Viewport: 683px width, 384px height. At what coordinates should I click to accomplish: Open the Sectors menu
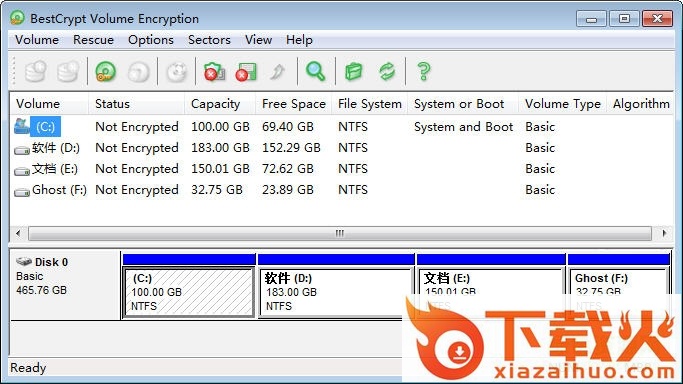pyautogui.click(x=209, y=40)
